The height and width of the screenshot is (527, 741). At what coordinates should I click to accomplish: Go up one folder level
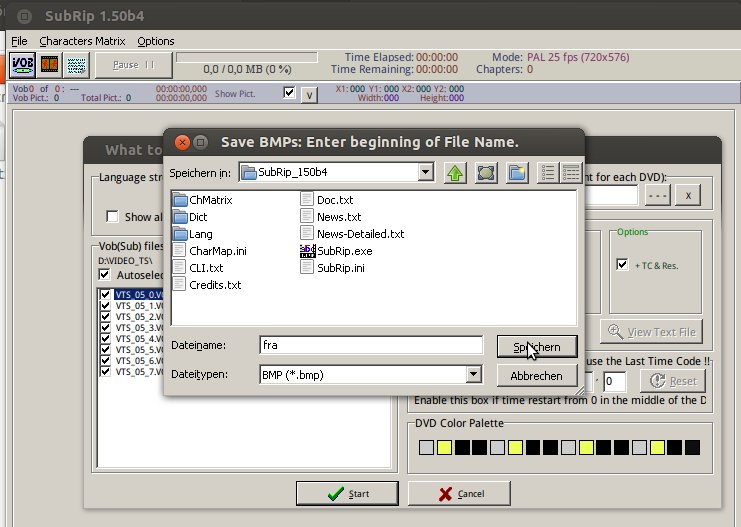click(x=455, y=173)
